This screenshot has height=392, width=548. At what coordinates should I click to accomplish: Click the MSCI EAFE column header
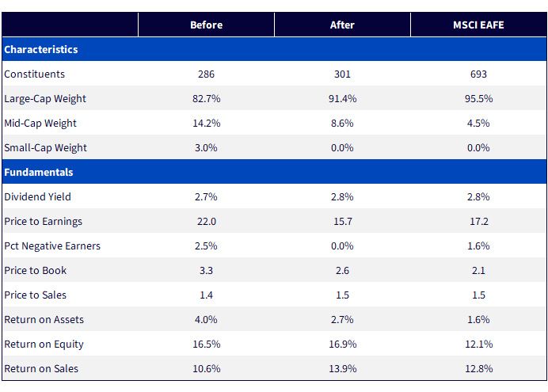pos(478,25)
